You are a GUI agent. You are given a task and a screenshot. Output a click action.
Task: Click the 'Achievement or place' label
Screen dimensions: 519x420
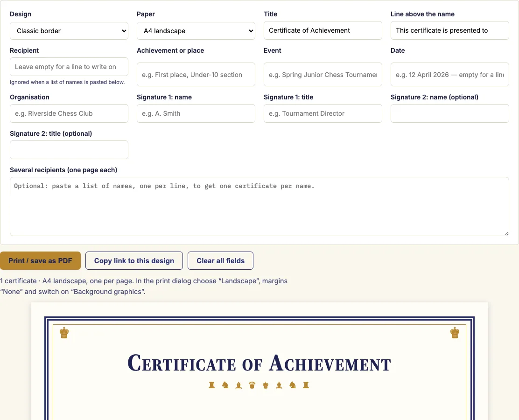pyautogui.click(x=170, y=51)
